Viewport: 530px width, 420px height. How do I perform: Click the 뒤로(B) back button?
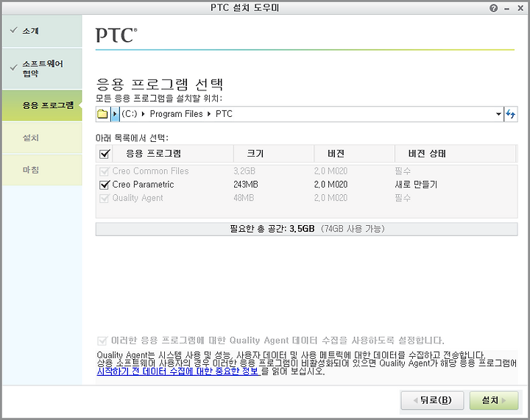coord(432,400)
